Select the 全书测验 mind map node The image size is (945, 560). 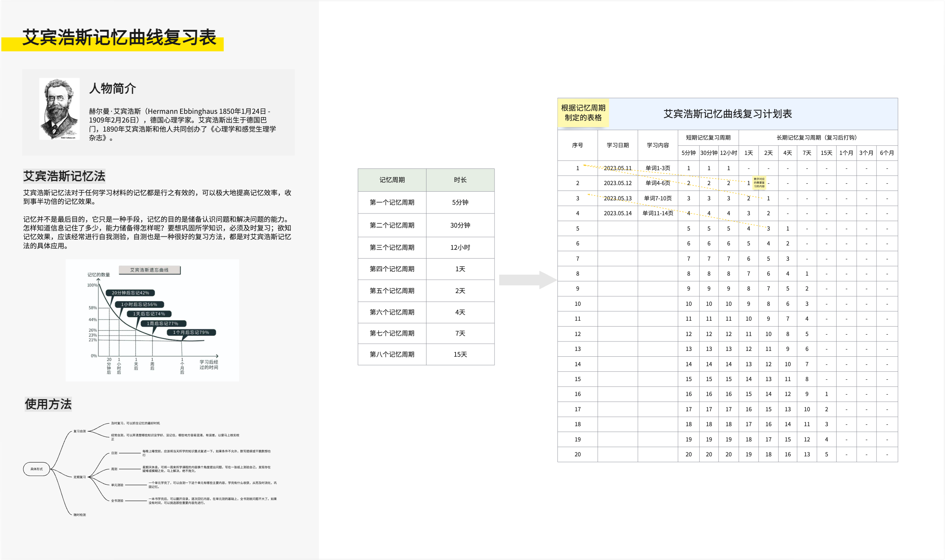pos(117,501)
